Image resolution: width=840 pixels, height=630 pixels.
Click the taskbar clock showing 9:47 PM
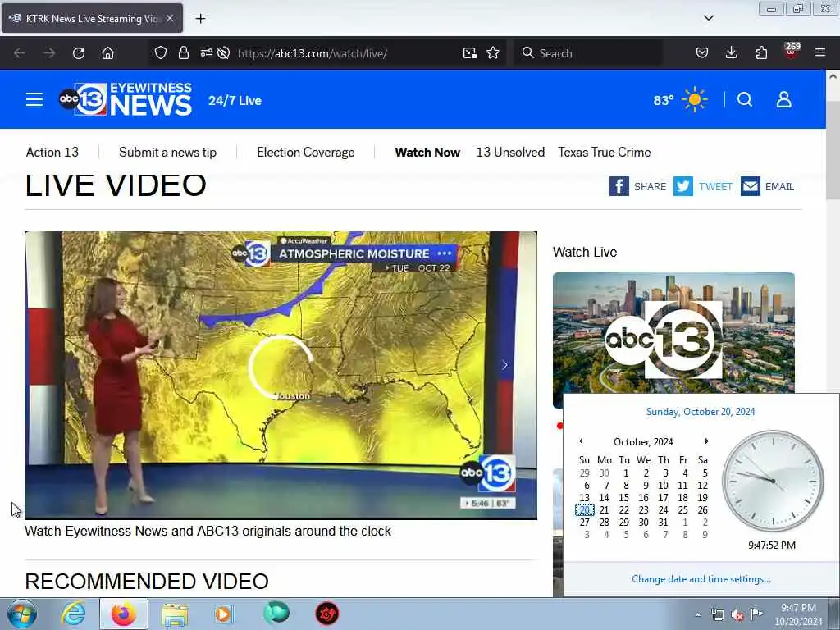[798, 614]
